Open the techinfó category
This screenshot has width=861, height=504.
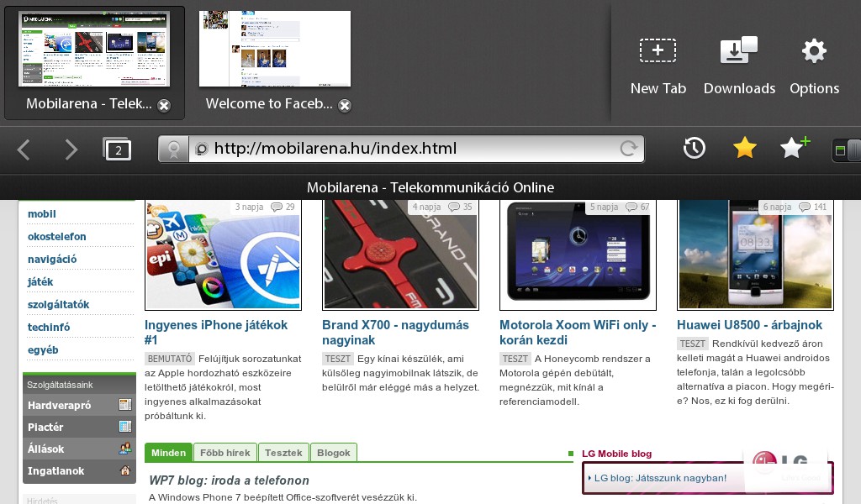pyautogui.click(x=49, y=327)
